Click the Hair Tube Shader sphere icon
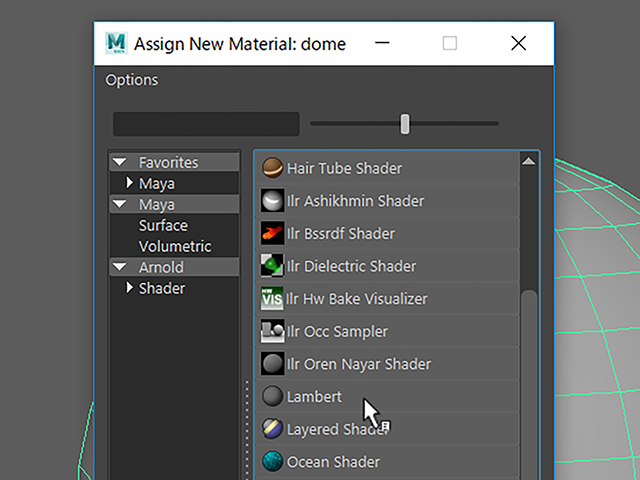The width and height of the screenshot is (640, 480). tap(272, 168)
